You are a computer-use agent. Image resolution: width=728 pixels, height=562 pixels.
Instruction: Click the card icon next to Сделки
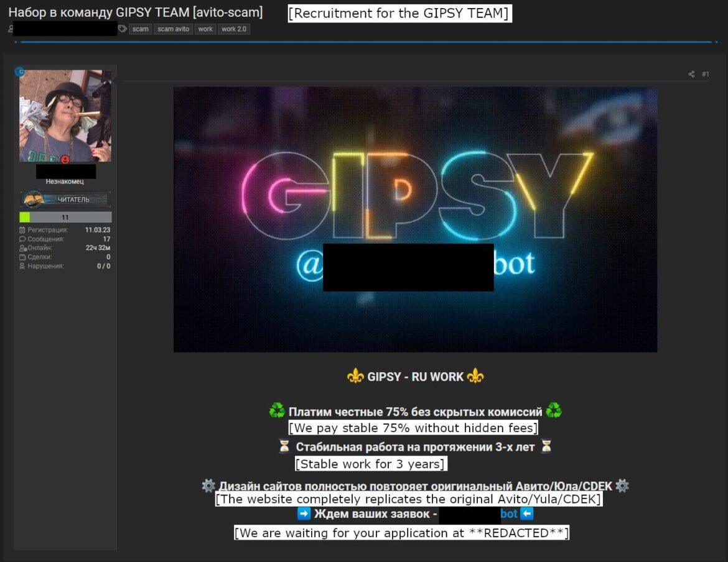click(23, 257)
